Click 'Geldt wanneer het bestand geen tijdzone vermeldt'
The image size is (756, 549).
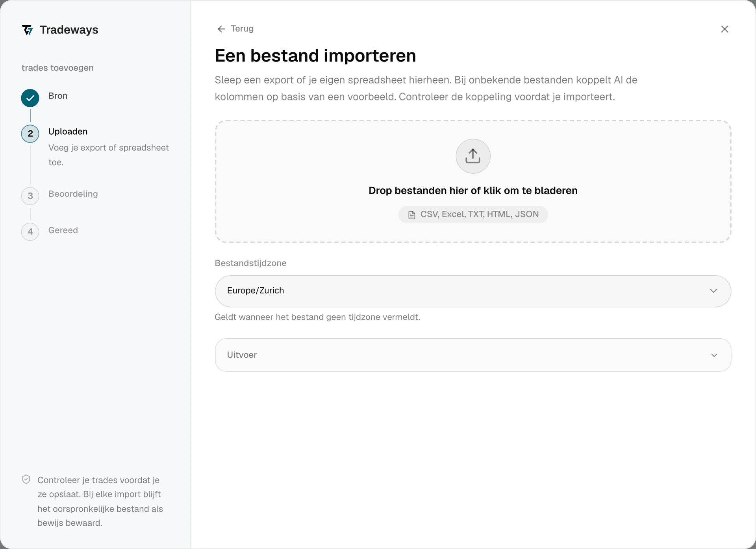317,317
